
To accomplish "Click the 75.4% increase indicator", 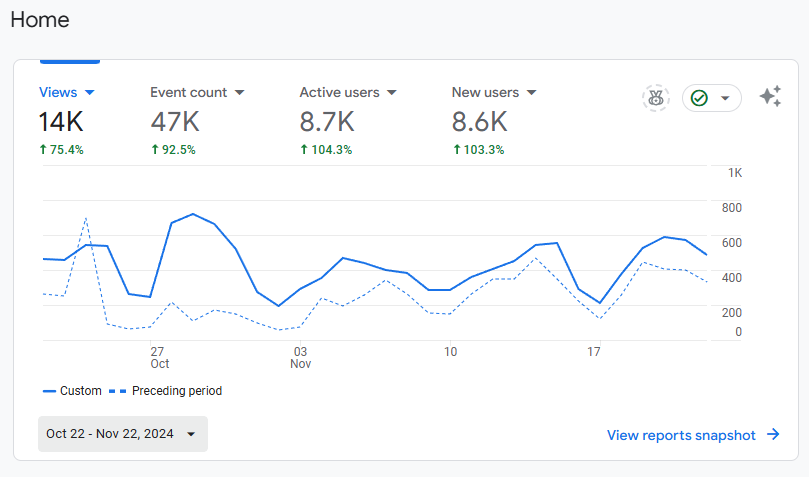I will tap(61, 150).
